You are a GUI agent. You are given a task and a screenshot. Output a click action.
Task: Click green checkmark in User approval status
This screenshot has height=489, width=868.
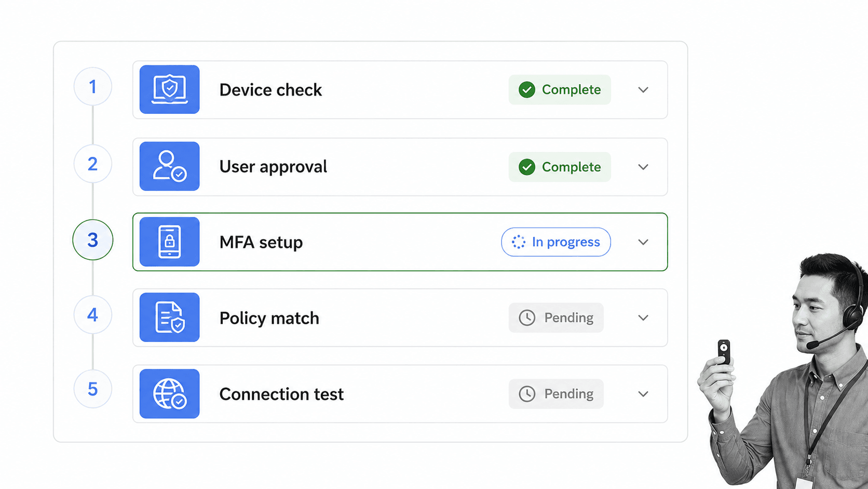tap(527, 167)
